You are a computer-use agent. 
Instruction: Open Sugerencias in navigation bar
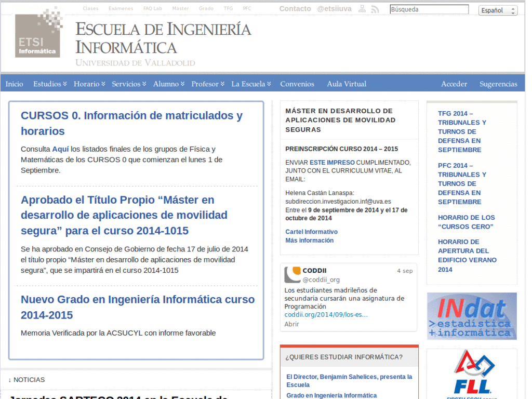pyautogui.click(x=498, y=84)
